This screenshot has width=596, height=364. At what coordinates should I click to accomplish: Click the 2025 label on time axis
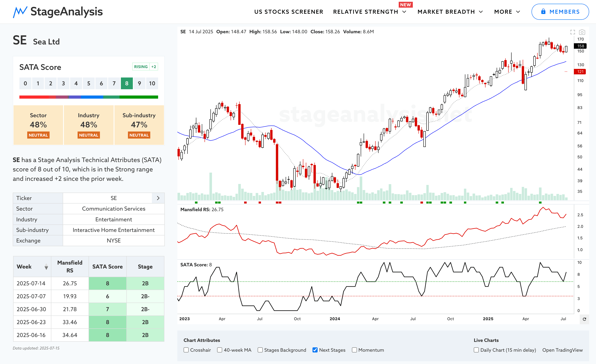(x=488, y=319)
